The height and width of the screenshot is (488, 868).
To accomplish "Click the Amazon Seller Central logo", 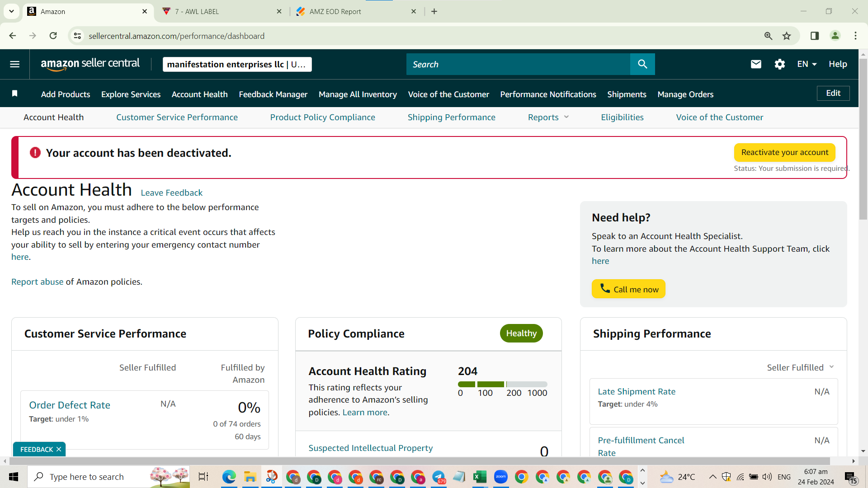I will pos(90,64).
